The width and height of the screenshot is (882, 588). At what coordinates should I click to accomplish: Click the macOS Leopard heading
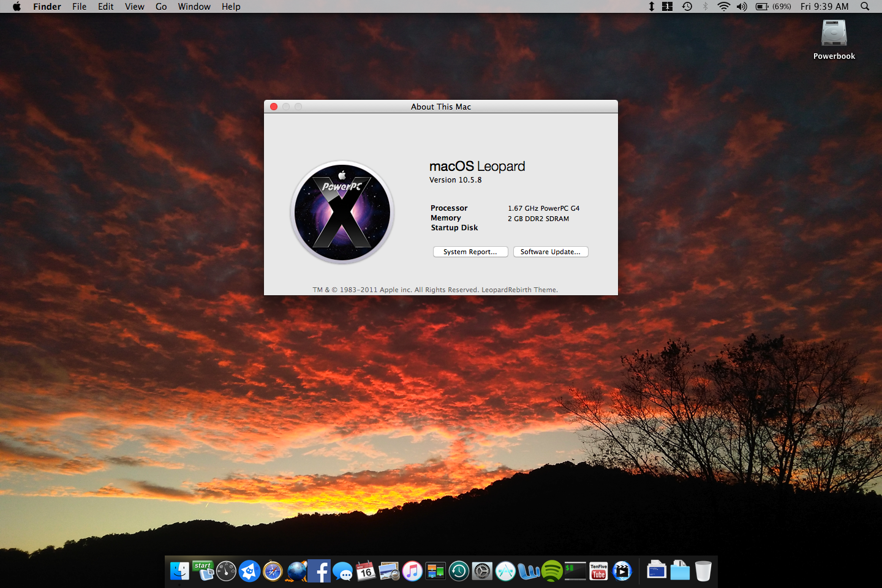(x=477, y=166)
